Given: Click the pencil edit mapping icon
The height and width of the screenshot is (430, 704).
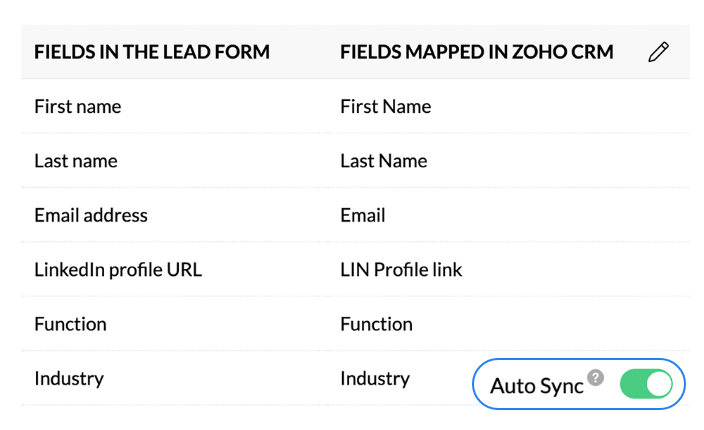Looking at the screenshot, I should click(659, 52).
